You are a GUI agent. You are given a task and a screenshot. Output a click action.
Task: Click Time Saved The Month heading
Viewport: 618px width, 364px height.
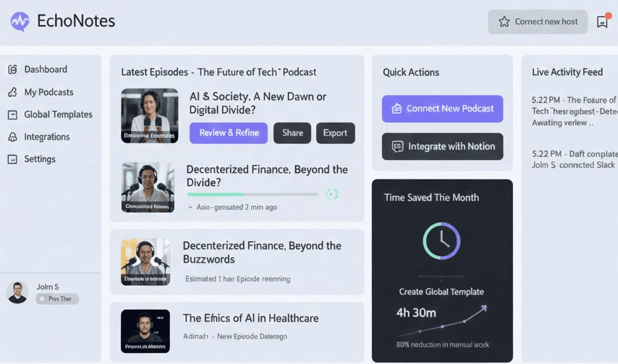[x=431, y=198]
